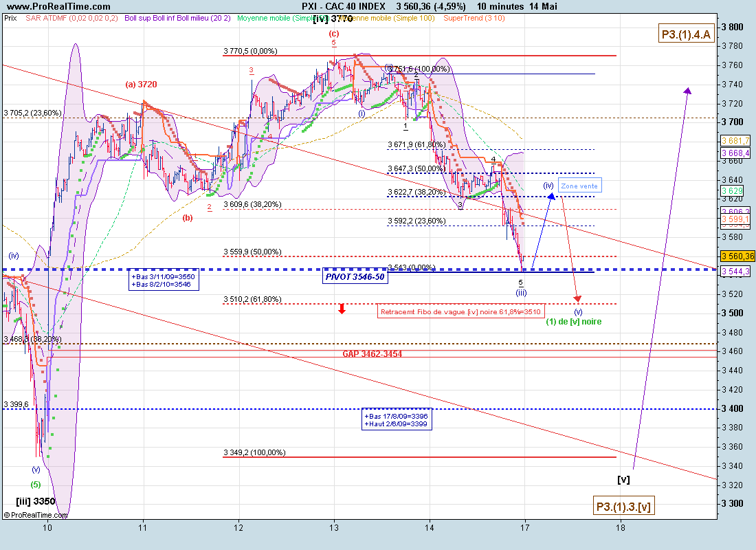Select the 'Moyenne mobile (Simple 100)' indicator label

[388, 18]
